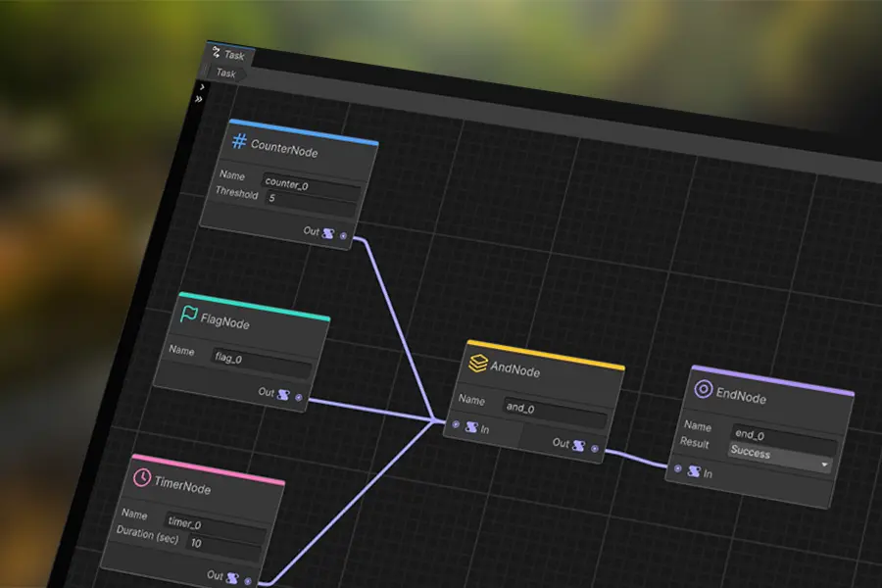Click the AndNode output port dot
Viewport: 882px width, 588px height.
click(x=595, y=449)
